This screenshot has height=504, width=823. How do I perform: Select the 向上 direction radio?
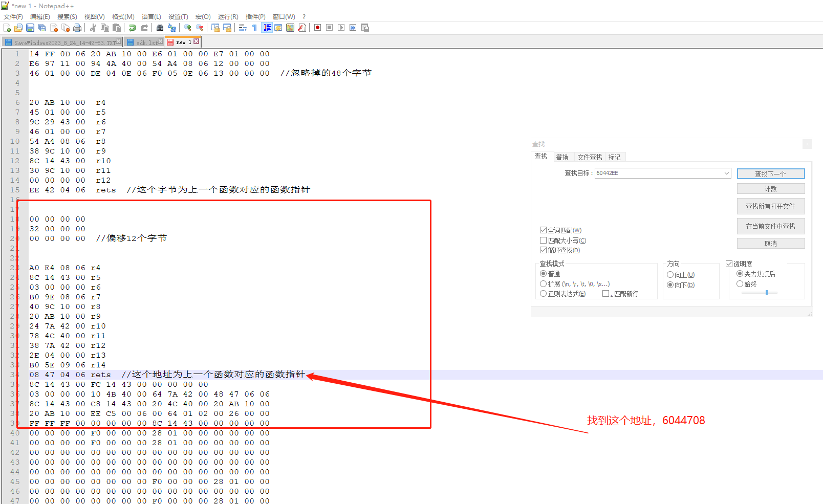pyautogui.click(x=670, y=275)
